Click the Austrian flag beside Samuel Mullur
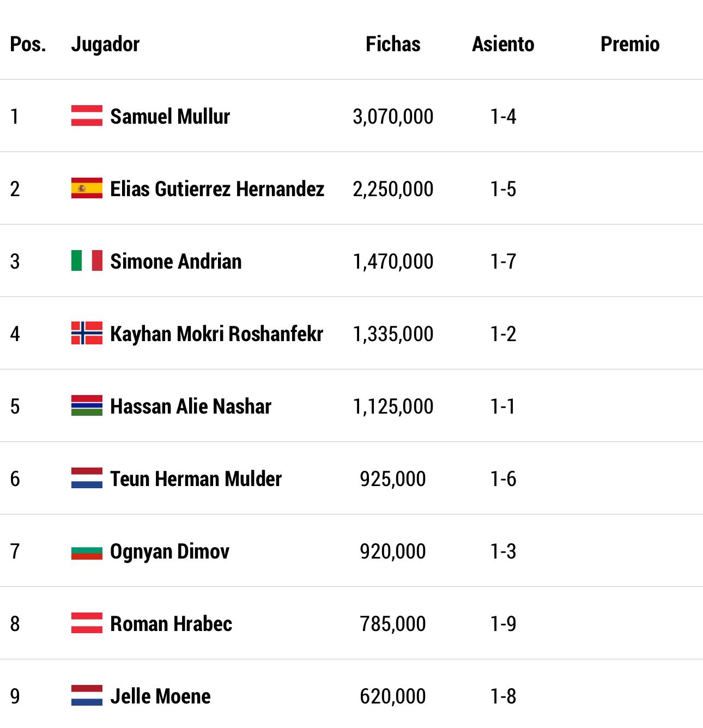This screenshot has height=728, width=703. (x=87, y=116)
